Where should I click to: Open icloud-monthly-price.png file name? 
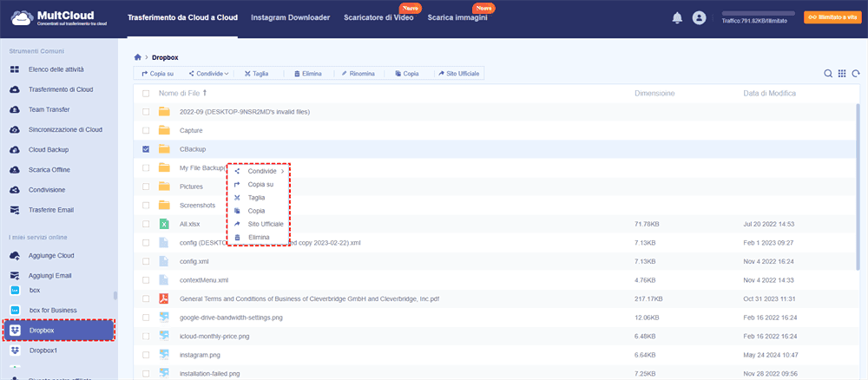point(214,337)
